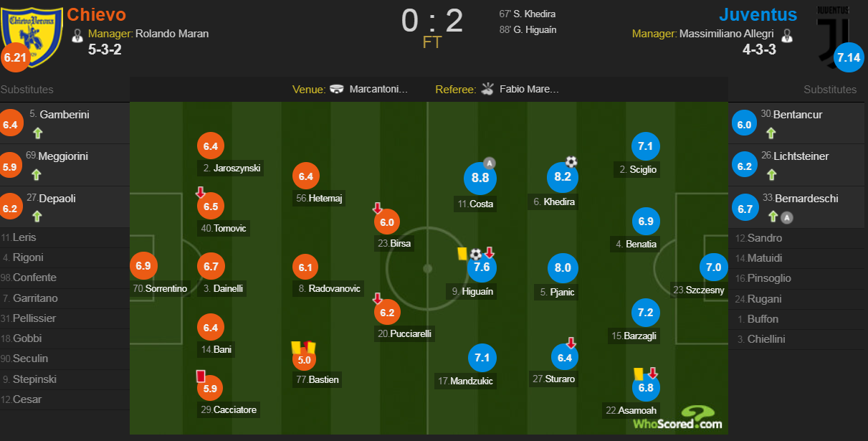
Task: Click the substitution arrow under Gamberini
Action: coord(37,133)
